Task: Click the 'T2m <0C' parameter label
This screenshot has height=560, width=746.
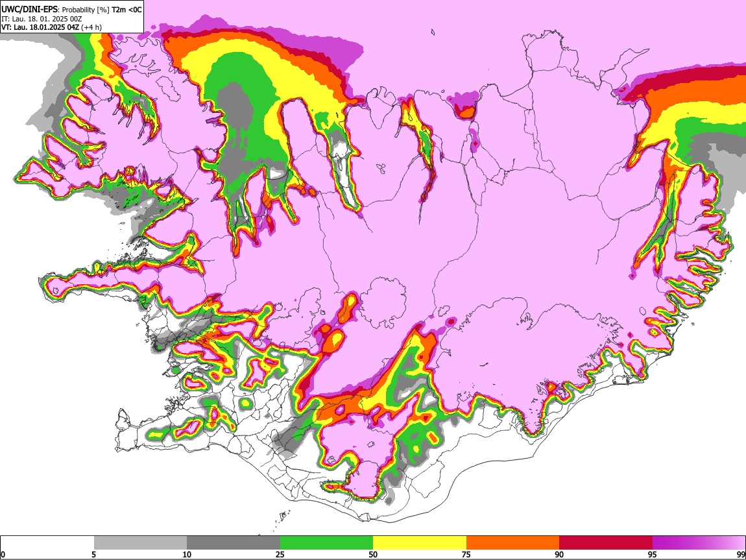Action: [126, 10]
